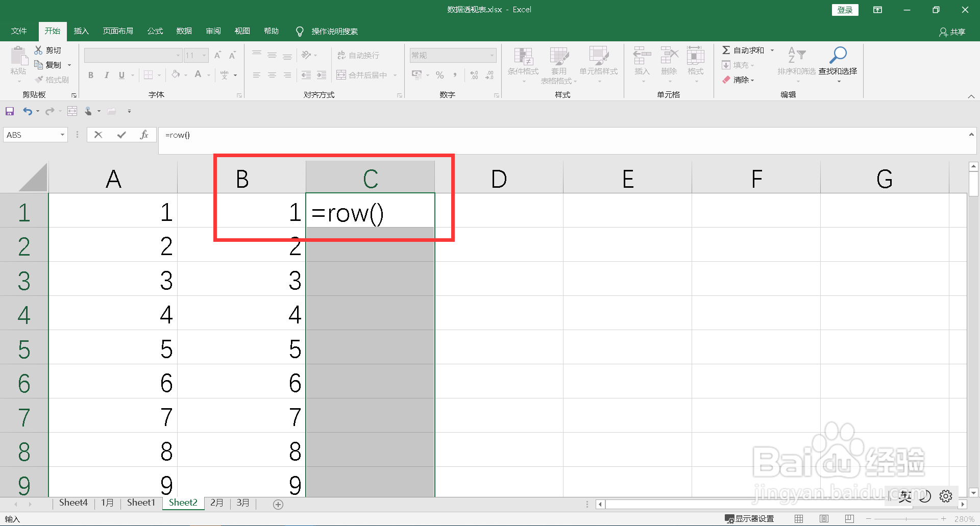Click the Increase Font Size icon
This screenshot has height=526, width=980.
coord(218,55)
